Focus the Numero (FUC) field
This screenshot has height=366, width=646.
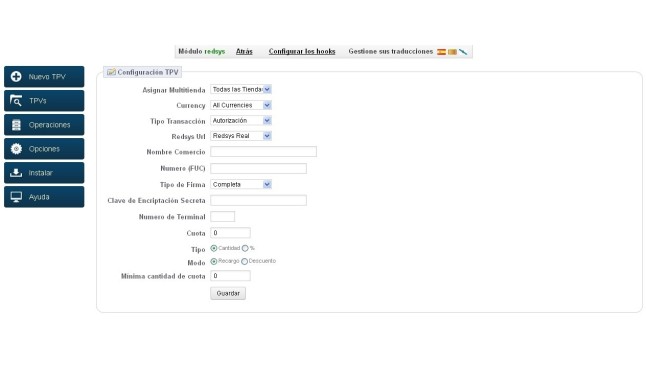click(x=258, y=168)
